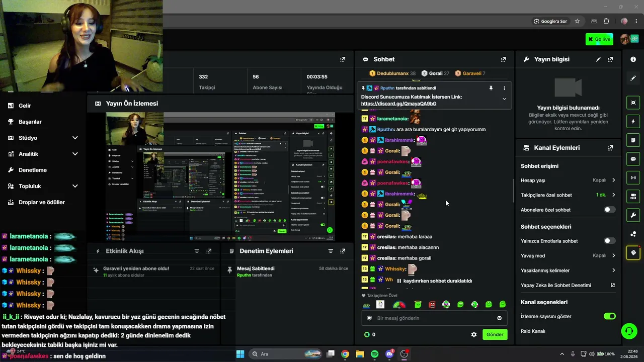The image size is (644, 362).
Task: Open the emoji picker in the message box
Action: click(x=499, y=318)
